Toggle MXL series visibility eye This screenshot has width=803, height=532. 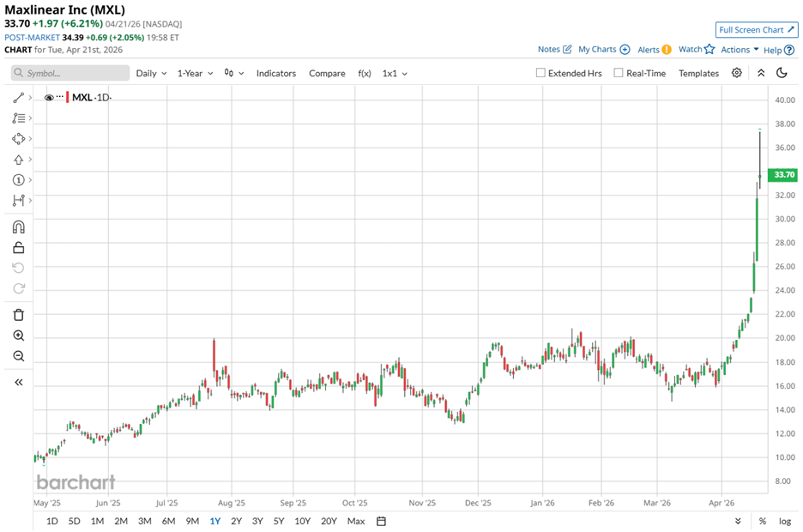point(49,98)
